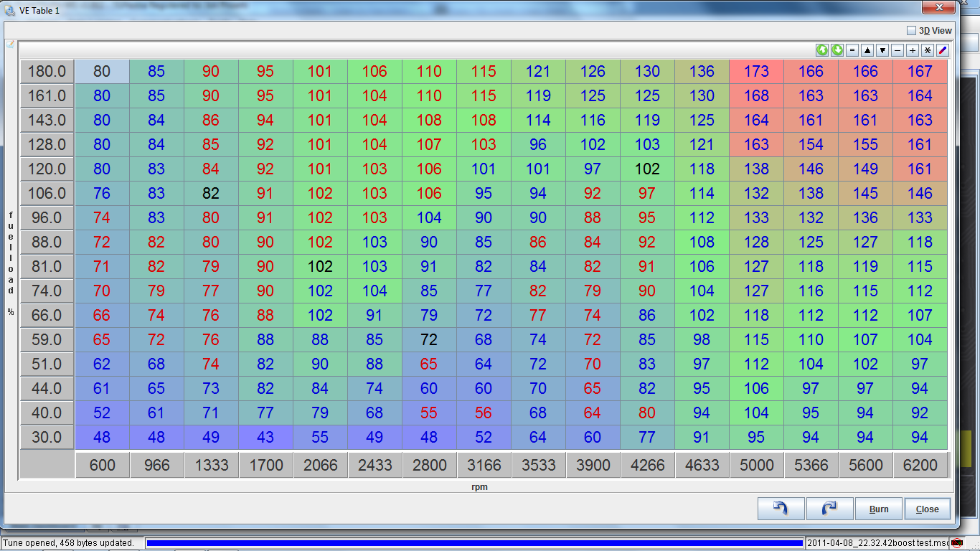Click the Close button at dialog bottom
This screenshot has height=551, width=980.
coord(928,509)
